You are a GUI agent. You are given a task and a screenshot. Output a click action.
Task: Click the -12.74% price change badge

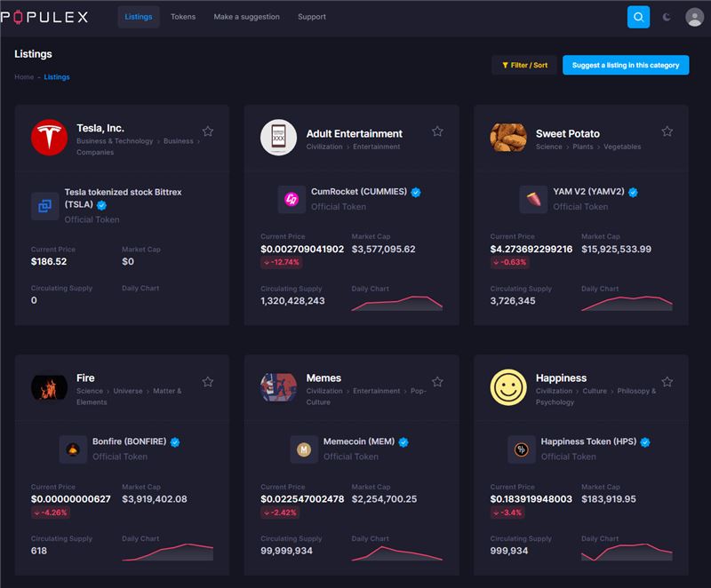tap(282, 262)
